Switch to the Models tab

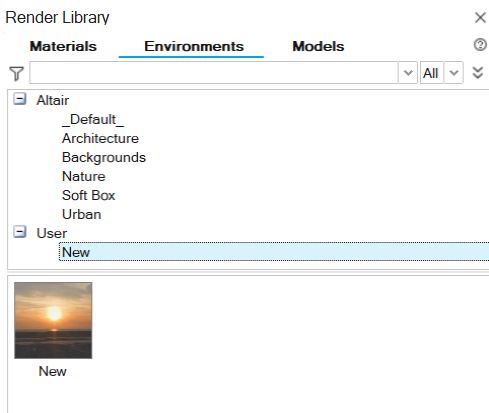point(318,46)
